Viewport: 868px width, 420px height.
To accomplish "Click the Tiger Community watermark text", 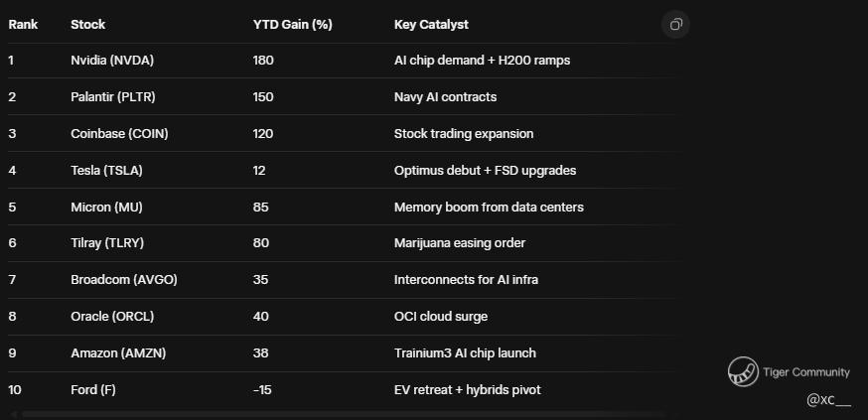I will click(x=805, y=372).
